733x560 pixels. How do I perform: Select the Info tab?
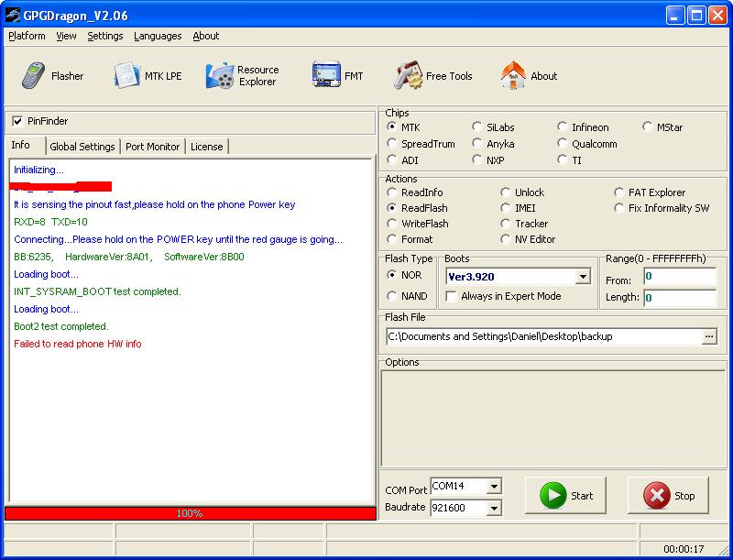click(20, 146)
